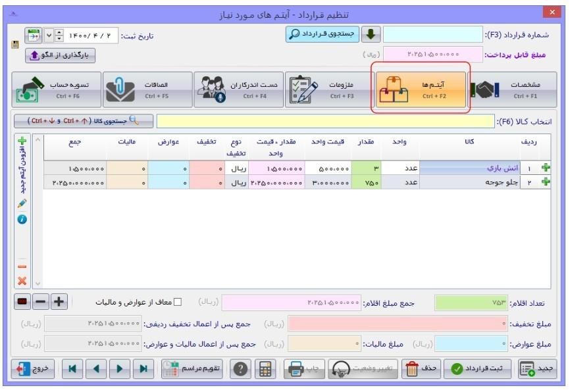Click the تغییر وضعیت change status button

[x=363, y=369]
